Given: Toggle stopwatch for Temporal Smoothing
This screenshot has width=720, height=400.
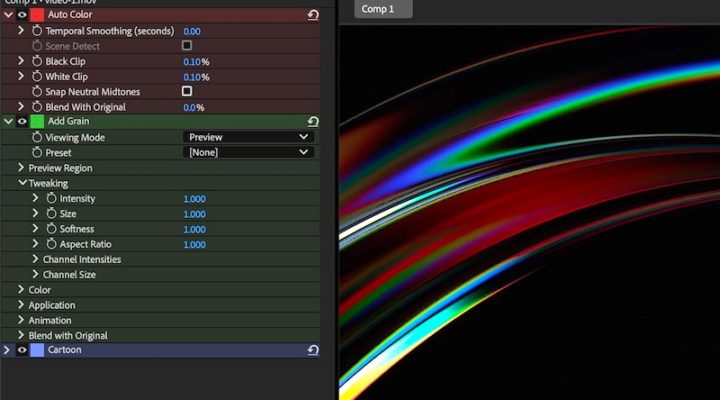Looking at the screenshot, I should [x=37, y=31].
